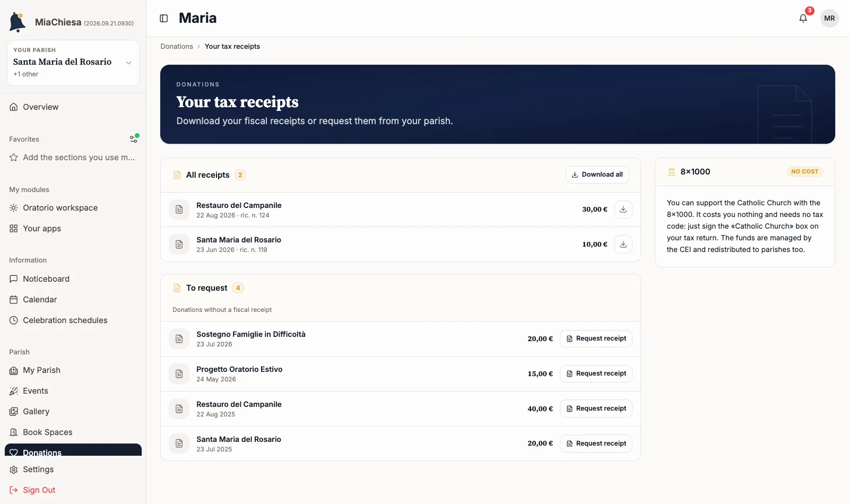Click document icon of 23 Jul 2025 row
The image size is (849, 504).
tap(179, 444)
